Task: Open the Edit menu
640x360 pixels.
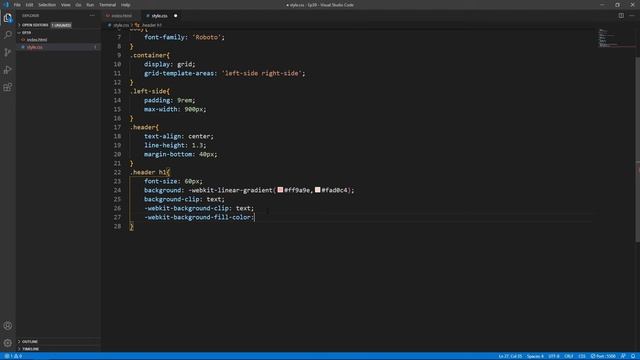Action: [29, 5]
